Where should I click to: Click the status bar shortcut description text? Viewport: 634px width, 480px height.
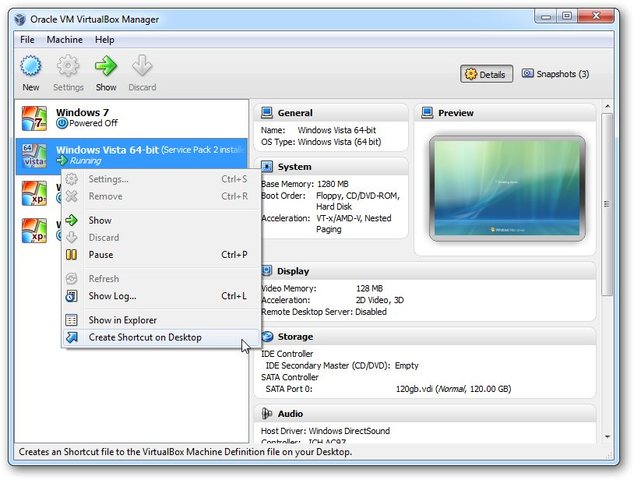(x=185, y=452)
